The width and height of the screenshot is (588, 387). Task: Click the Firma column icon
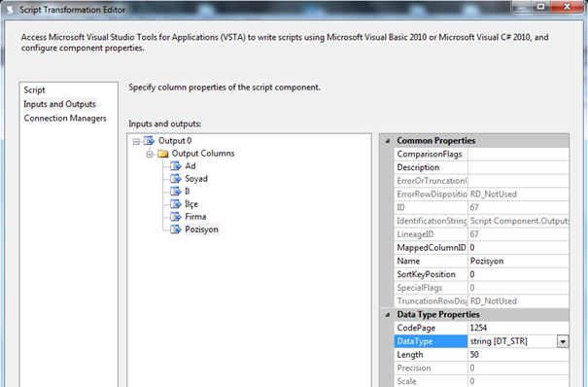[x=176, y=217]
